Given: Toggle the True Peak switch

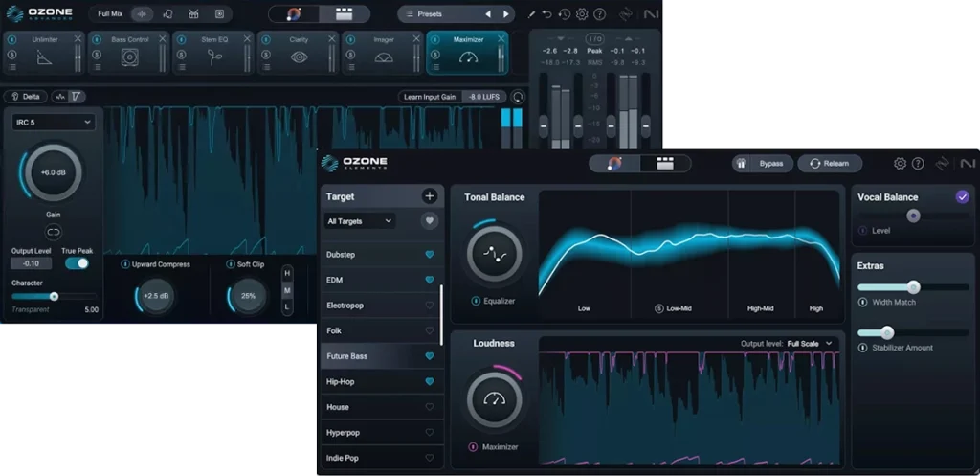Looking at the screenshot, I should [77, 262].
